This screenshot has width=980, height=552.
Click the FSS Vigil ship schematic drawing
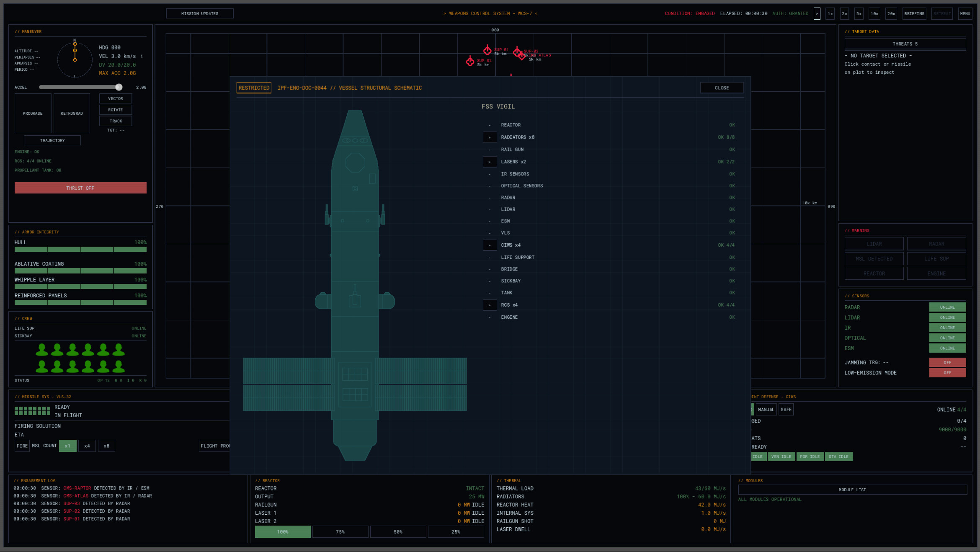[355, 285]
